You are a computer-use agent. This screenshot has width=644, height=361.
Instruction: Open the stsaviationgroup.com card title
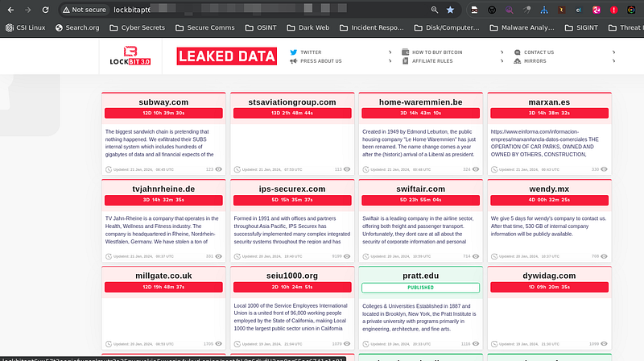292,102
